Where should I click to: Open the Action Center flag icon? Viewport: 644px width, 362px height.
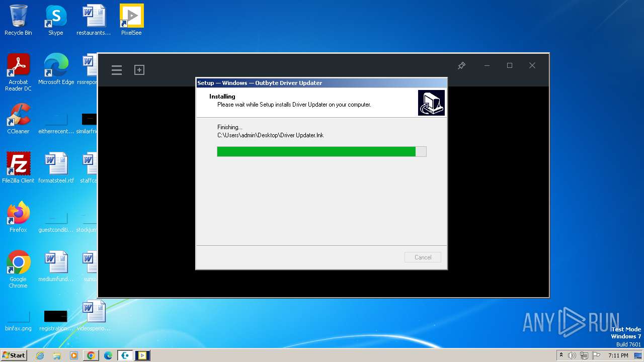pos(596,355)
